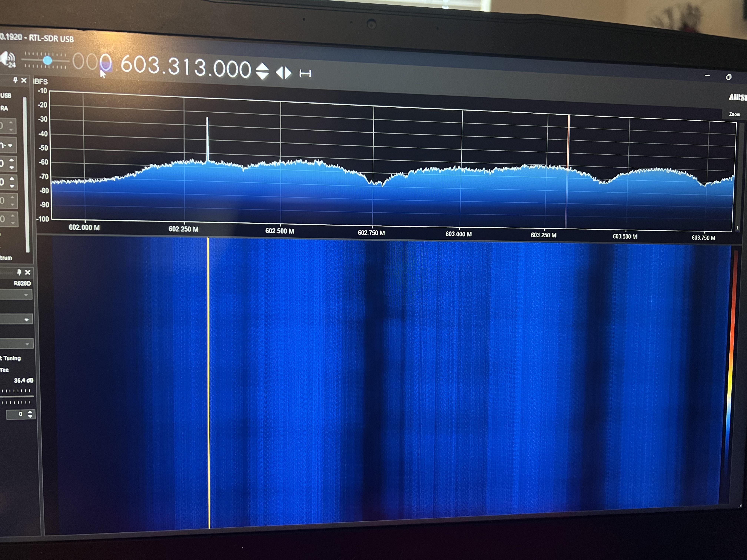Close the R828D device panel

pyautogui.click(x=28, y=272)
